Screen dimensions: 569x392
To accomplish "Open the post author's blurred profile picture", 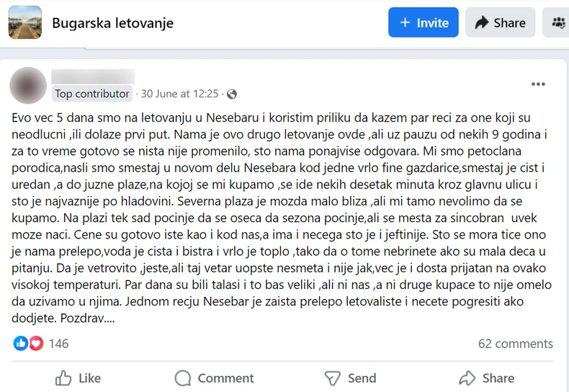I will point(29,85).
